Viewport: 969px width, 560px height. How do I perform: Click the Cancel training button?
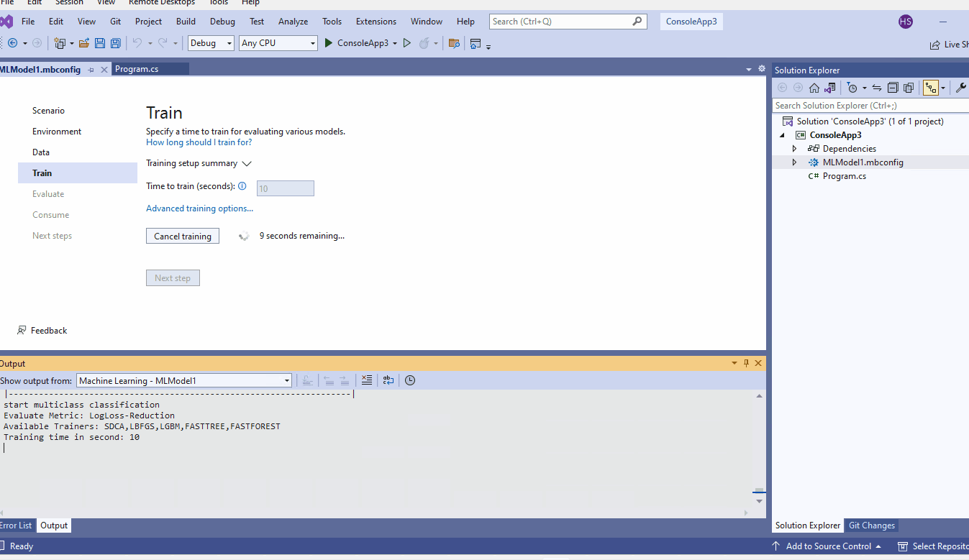(x=182, y=236)
